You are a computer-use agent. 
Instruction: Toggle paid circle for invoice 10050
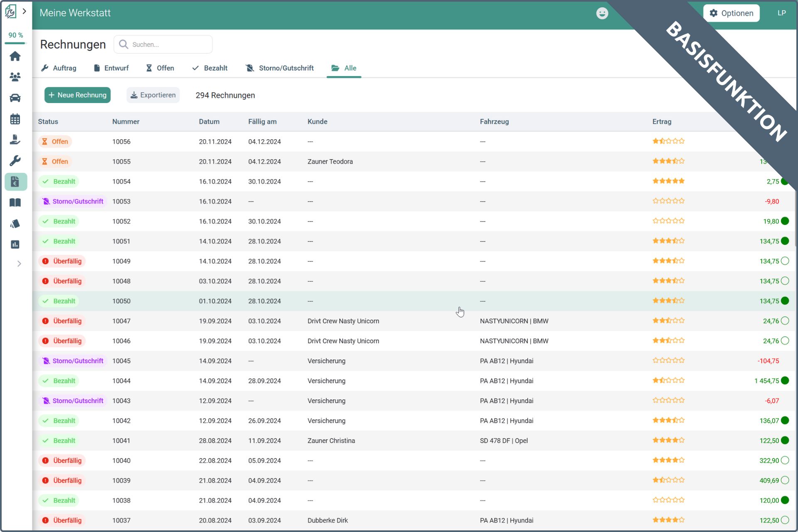click(785, 301)
